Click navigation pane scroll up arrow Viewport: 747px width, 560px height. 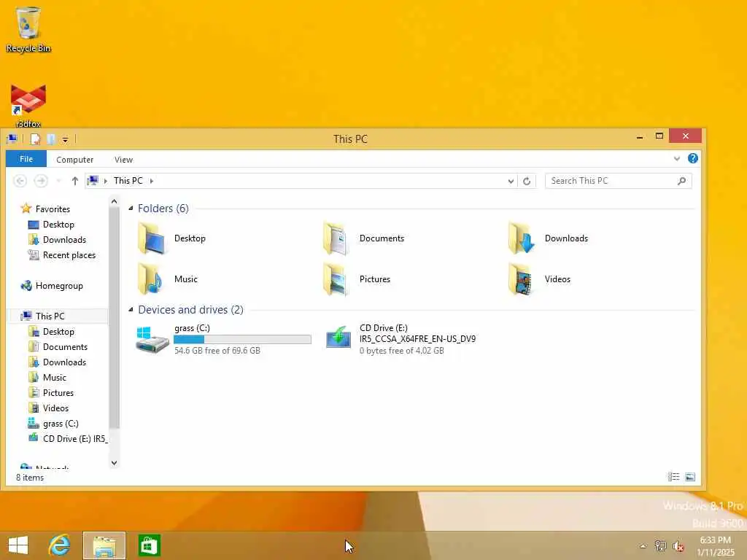[x=115, y=201]
